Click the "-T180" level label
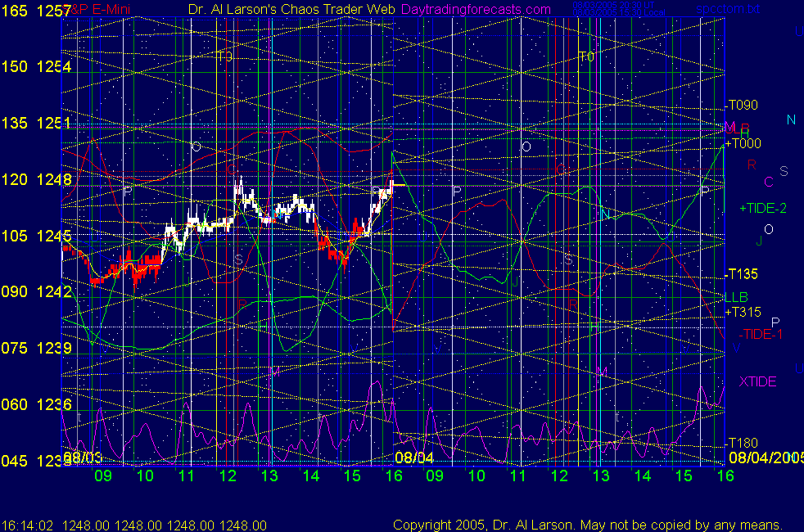 point(742,443)
